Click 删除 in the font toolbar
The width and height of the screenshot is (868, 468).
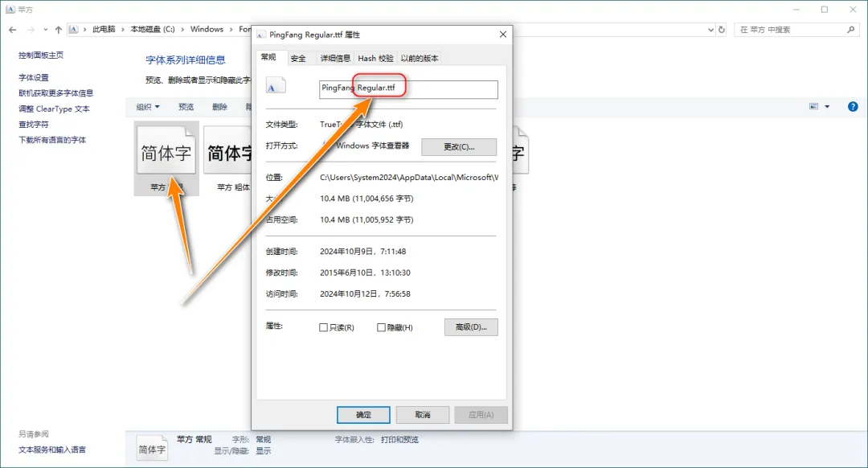[219, 107]
